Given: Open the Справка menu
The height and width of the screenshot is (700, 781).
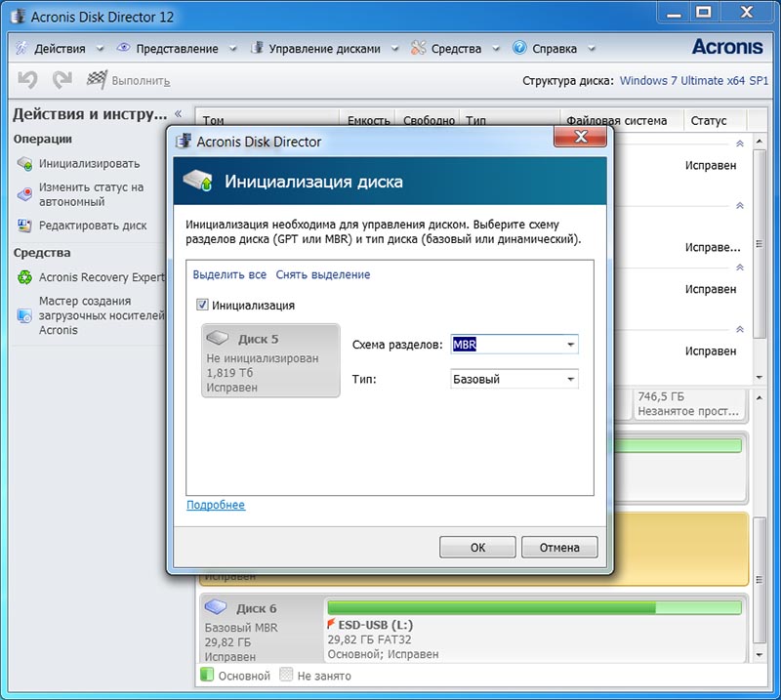Looking at the screenshot, I should coord(555,49).
